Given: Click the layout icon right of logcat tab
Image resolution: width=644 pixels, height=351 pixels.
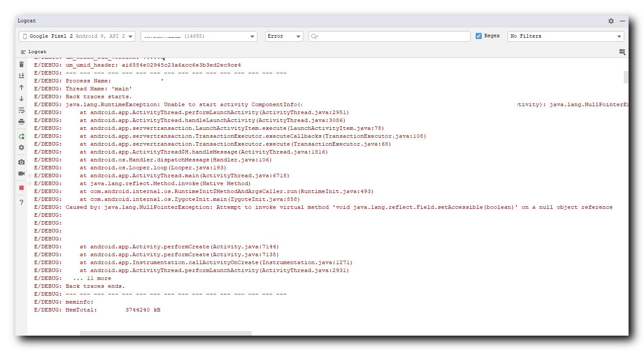Looking at the screenshot, I should (622, 52).
